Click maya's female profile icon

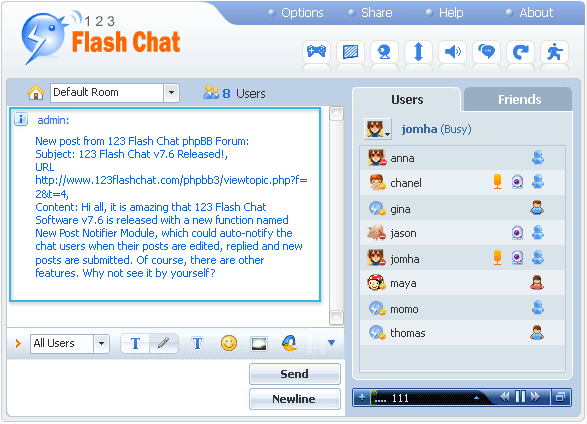(x=537, y=283)
